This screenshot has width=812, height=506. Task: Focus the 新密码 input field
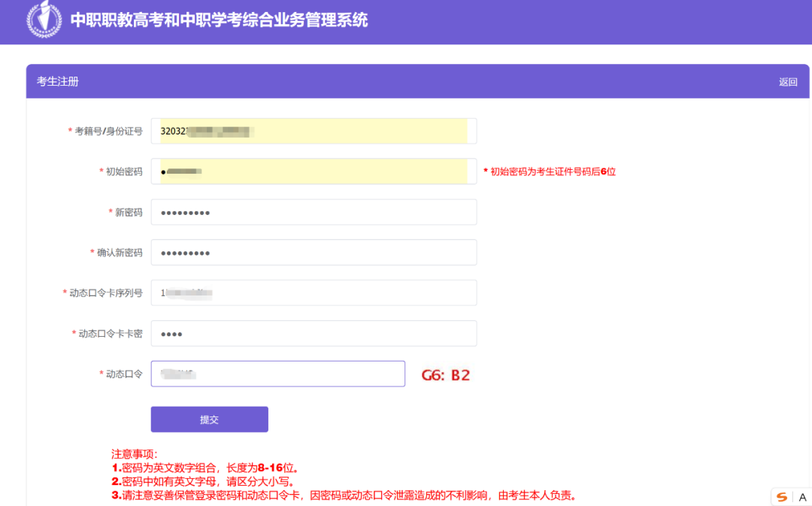(x=314, y=212)
